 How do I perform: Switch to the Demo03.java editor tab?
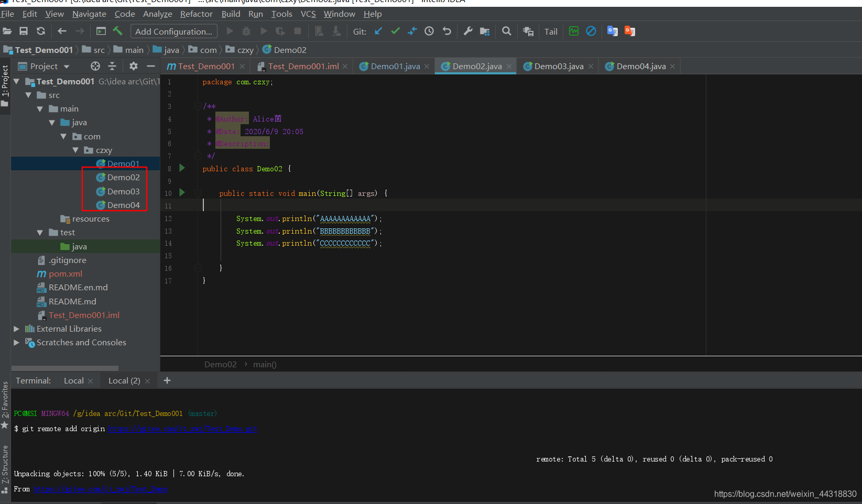tap(558, 67)
